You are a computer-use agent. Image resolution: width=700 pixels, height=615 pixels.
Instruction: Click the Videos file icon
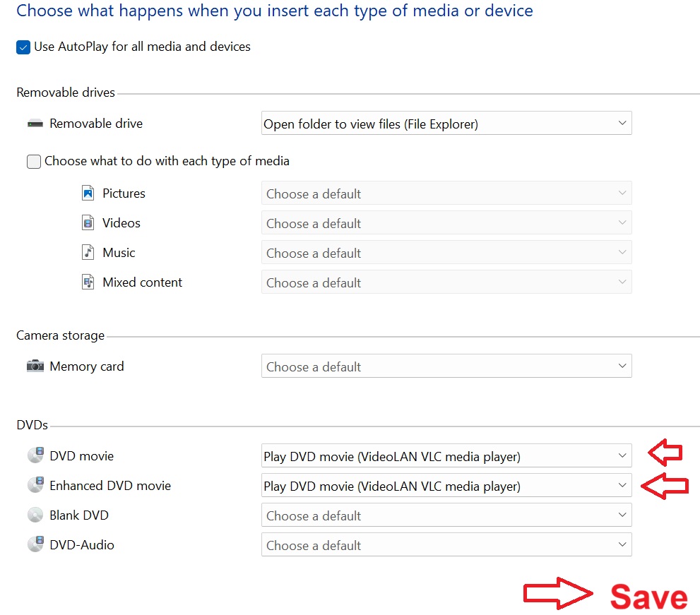[x=88, y=222]
